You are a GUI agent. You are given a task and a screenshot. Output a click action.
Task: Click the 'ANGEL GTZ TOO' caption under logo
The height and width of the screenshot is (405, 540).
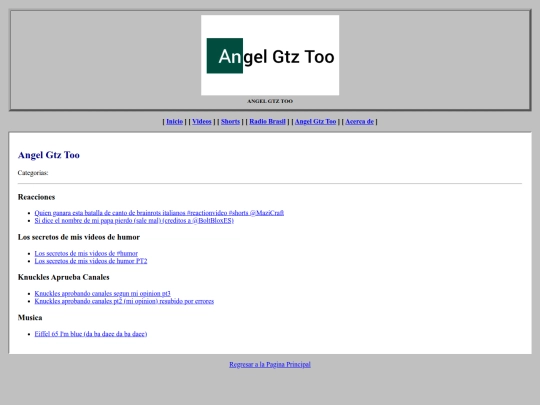tap(270, 101)
